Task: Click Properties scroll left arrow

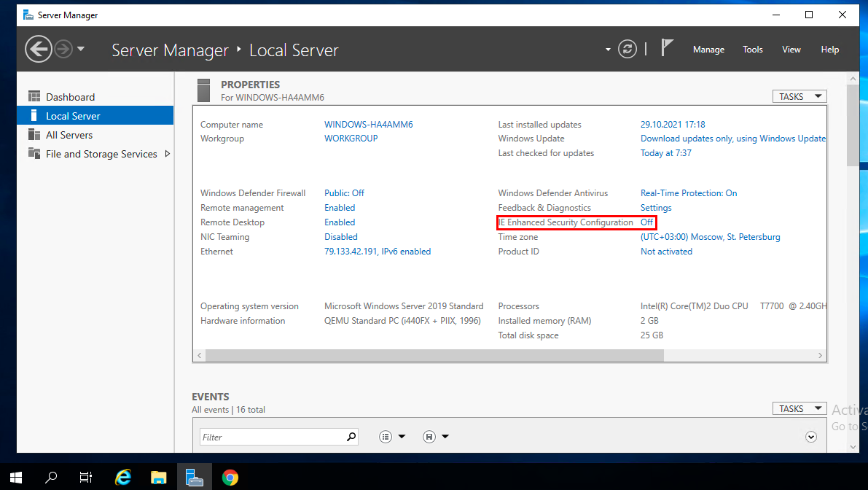Action: click(x=200, y=355)
